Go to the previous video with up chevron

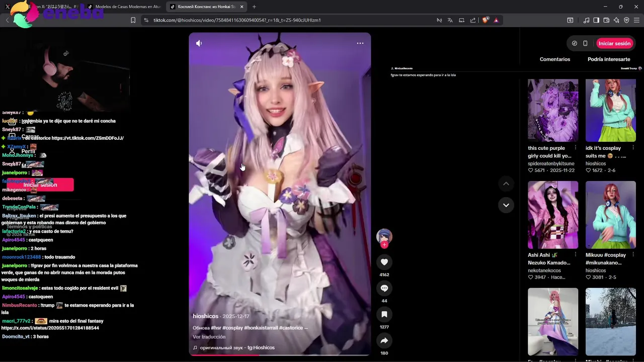(506, 184)
